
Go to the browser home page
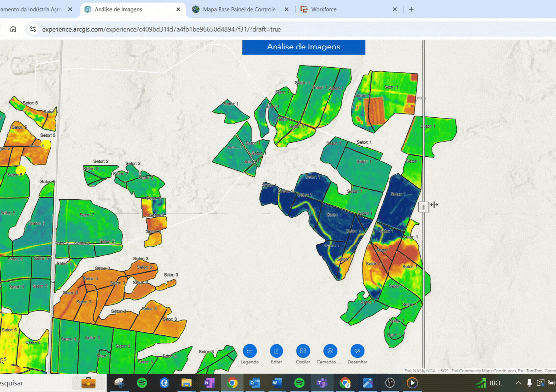(13, 29)
